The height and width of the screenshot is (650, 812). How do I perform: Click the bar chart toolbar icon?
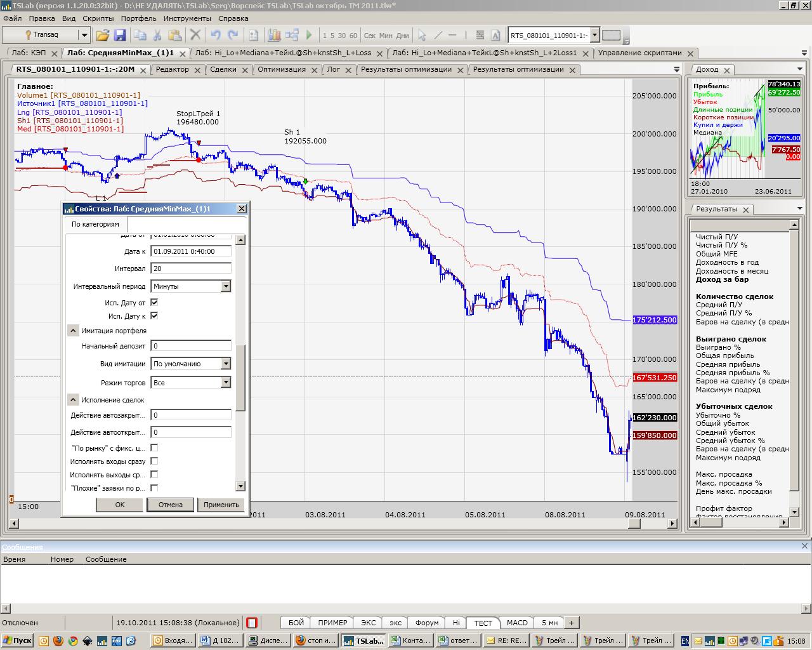coord(274,35)
